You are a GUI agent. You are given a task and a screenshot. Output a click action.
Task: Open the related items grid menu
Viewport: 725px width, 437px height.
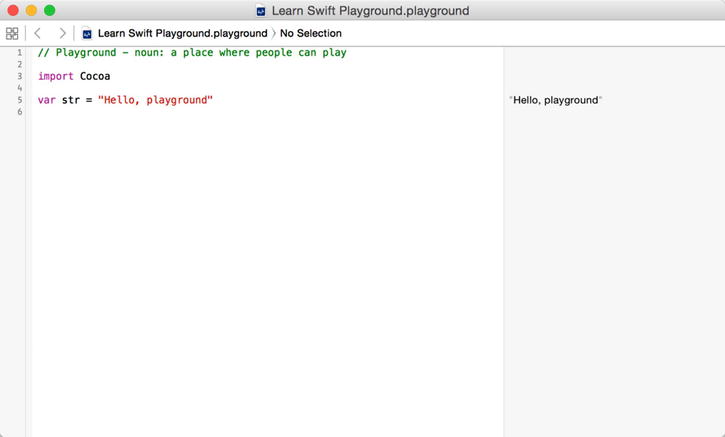coord(12,33)
